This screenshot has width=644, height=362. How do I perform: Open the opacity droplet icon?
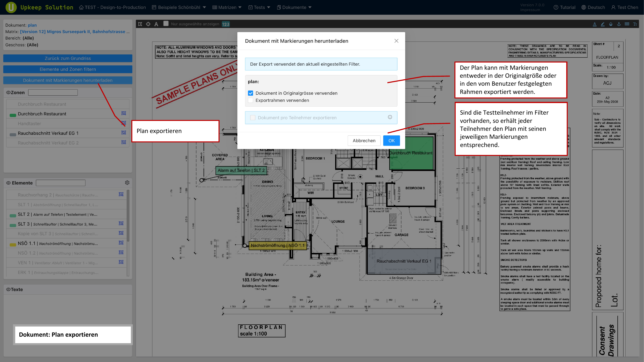(x=611, y=24)
